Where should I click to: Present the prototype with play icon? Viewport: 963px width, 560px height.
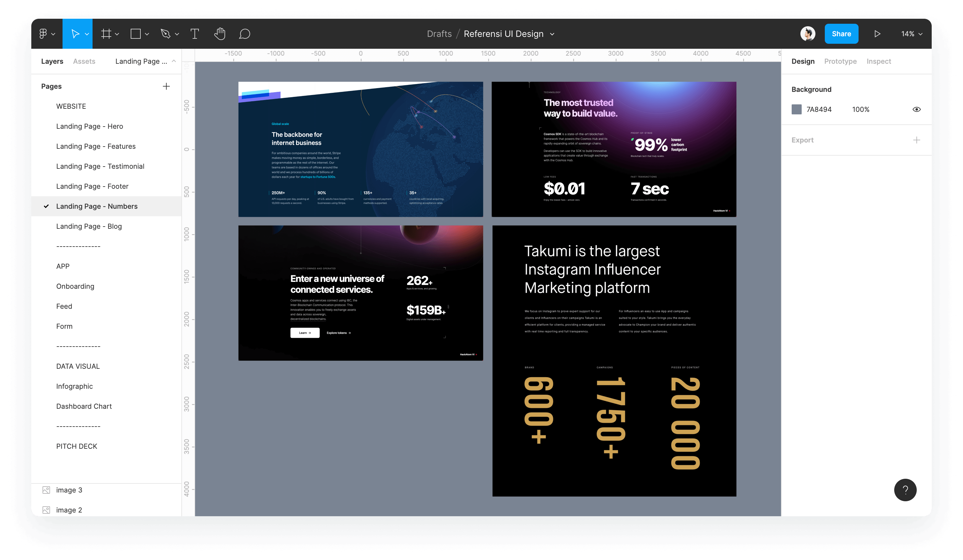(877, 34)
